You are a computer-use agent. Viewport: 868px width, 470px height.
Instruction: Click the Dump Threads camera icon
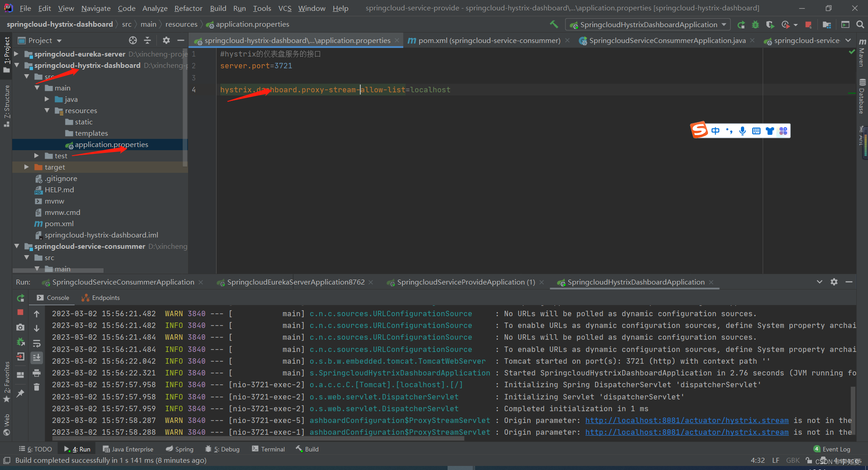[20, 327]
